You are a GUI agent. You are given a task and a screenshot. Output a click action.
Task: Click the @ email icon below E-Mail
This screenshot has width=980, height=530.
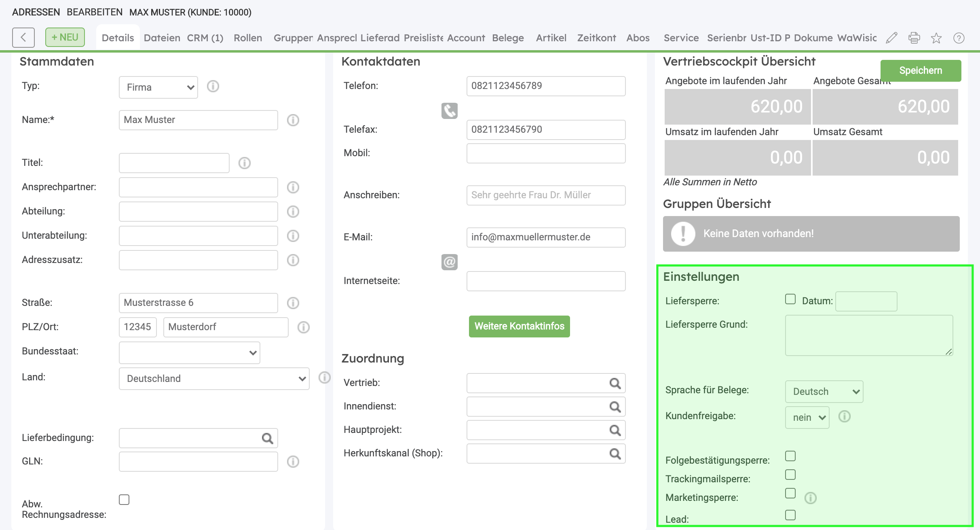449,262
